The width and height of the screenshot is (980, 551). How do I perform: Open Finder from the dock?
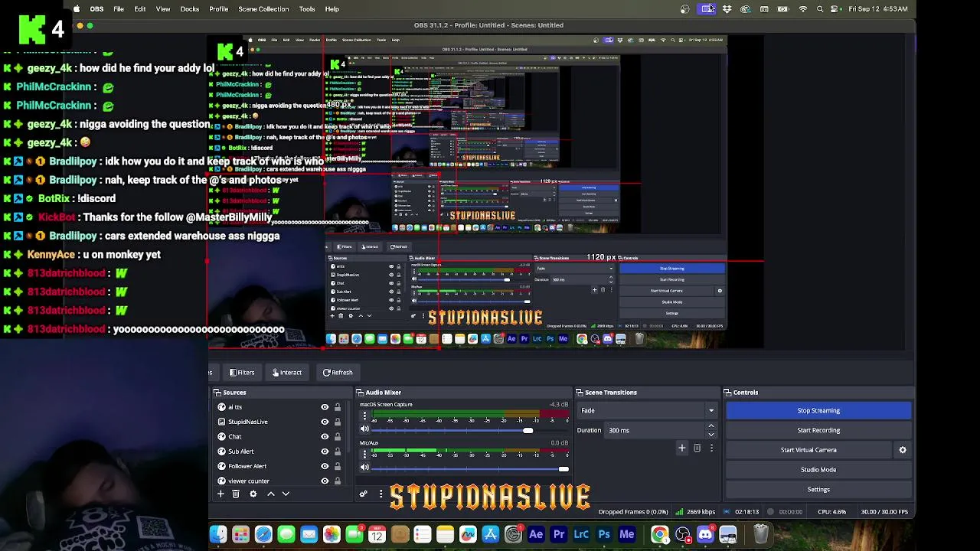218,534
